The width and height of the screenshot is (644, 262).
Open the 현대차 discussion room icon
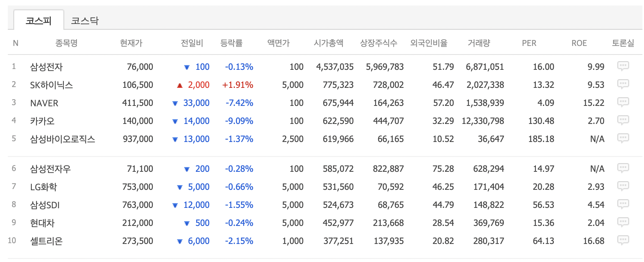tap(623, 222)
